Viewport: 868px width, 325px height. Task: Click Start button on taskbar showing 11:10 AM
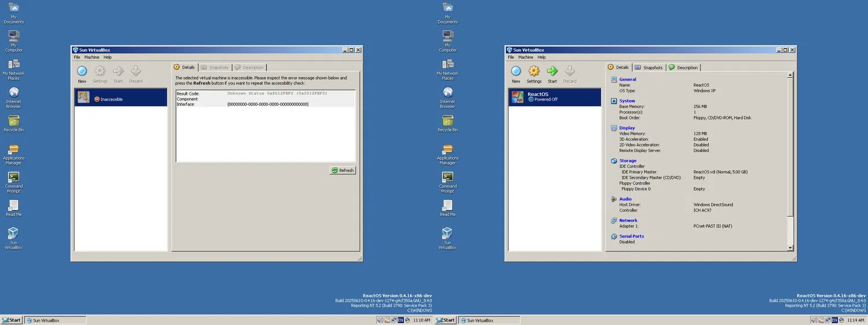(x=12, y=320)
